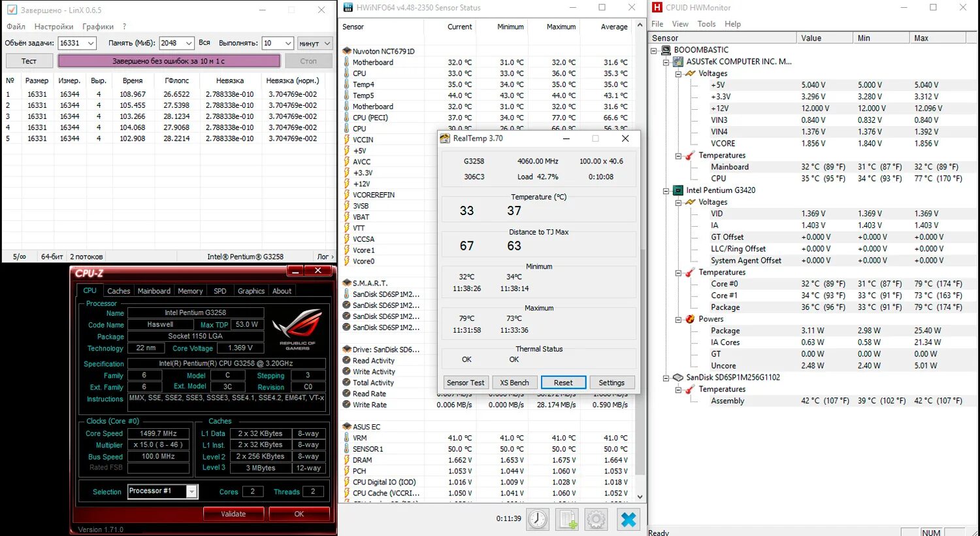Screen dimensions: 980x536
Task: Click the 'Стоп' button in LinX
Action: click(x=308, y=61)
